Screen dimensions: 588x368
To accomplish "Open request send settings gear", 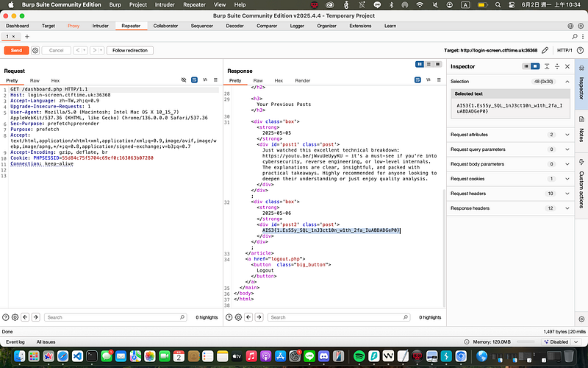I will point(35,50).
